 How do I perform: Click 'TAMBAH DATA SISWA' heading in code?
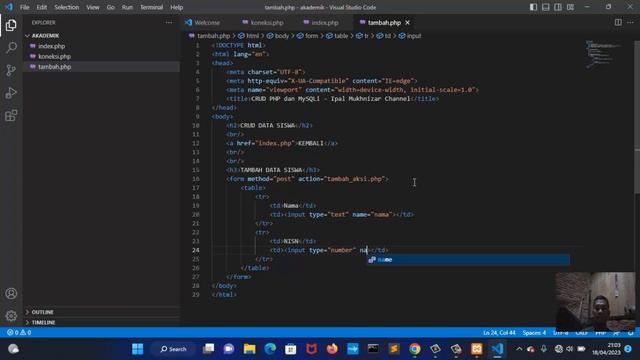[x=271, y=170]
